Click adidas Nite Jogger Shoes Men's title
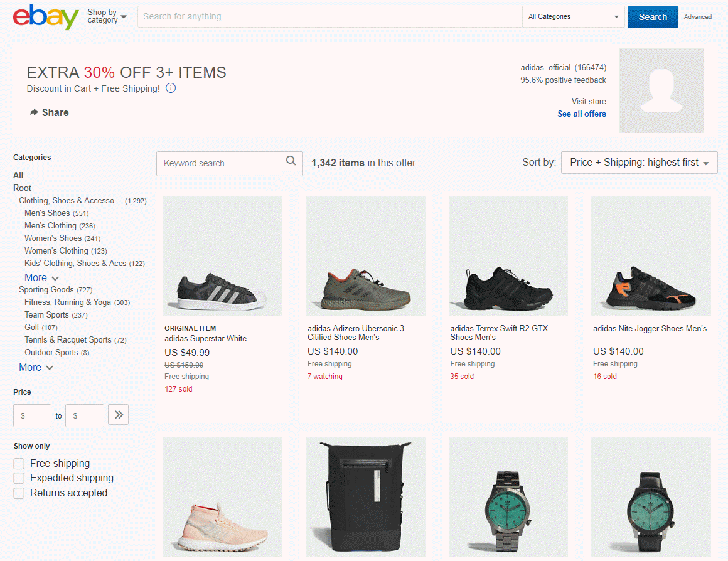The image size is (728, 561). click(650, 328)
